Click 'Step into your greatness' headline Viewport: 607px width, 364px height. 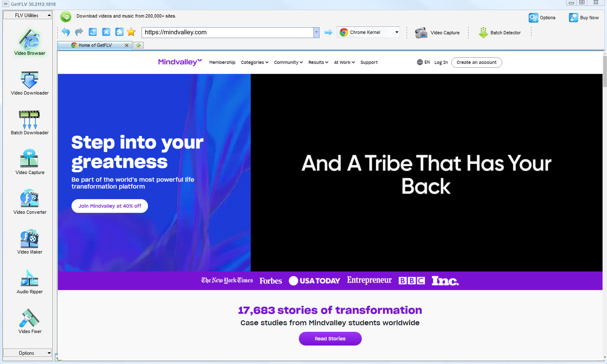pos(137,152)
